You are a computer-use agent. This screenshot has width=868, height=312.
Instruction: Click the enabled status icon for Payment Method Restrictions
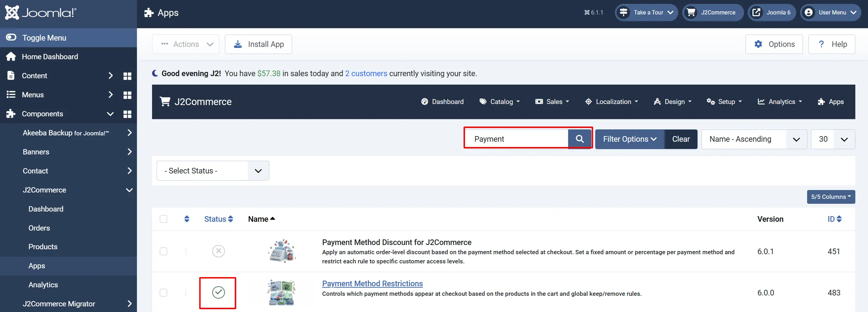tap(219, 292)
